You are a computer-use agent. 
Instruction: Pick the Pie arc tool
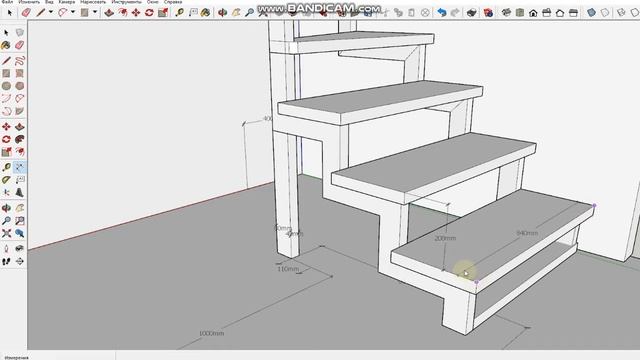[20, 111]
